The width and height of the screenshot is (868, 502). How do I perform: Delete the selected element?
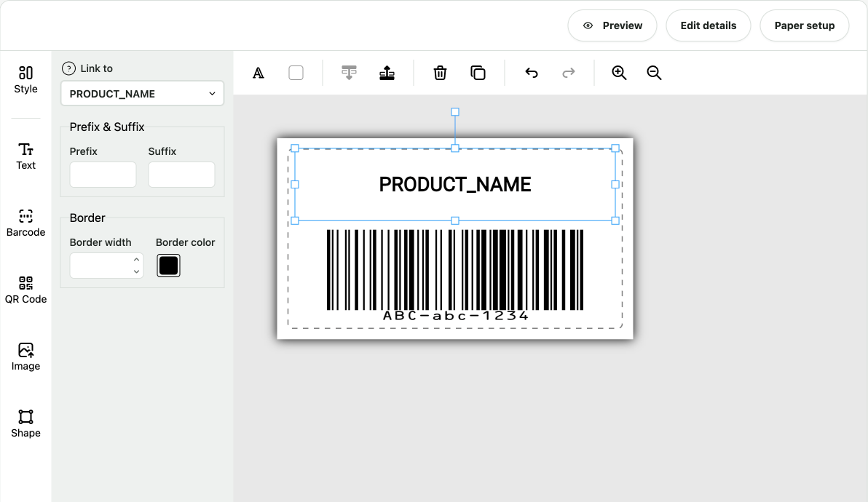click(440, 73)
